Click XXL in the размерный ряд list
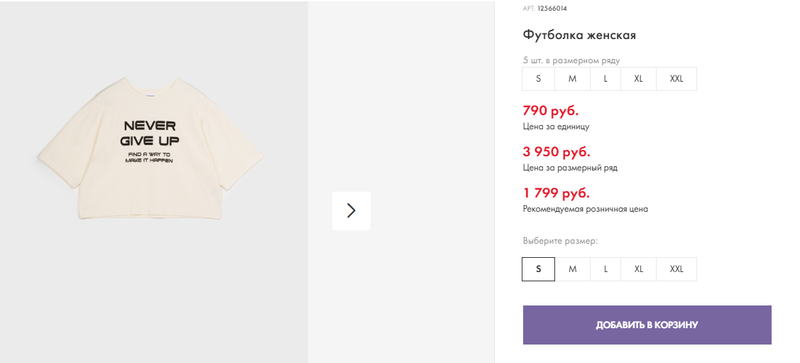The height and width of the screenshot is (363, 800). click(x=676, y=79)
